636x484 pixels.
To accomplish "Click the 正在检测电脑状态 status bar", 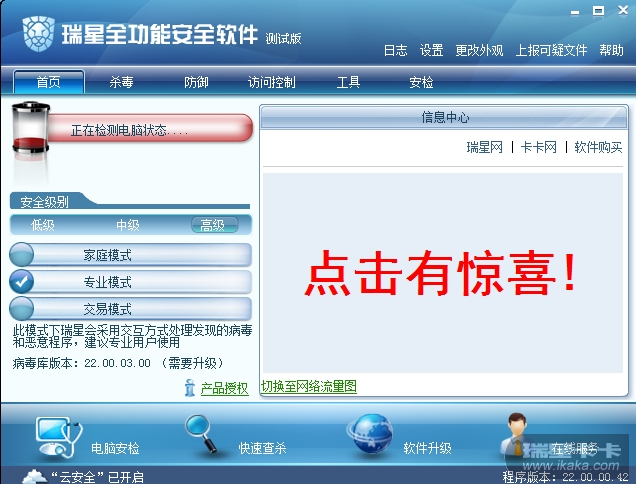I will pos(150,129).
